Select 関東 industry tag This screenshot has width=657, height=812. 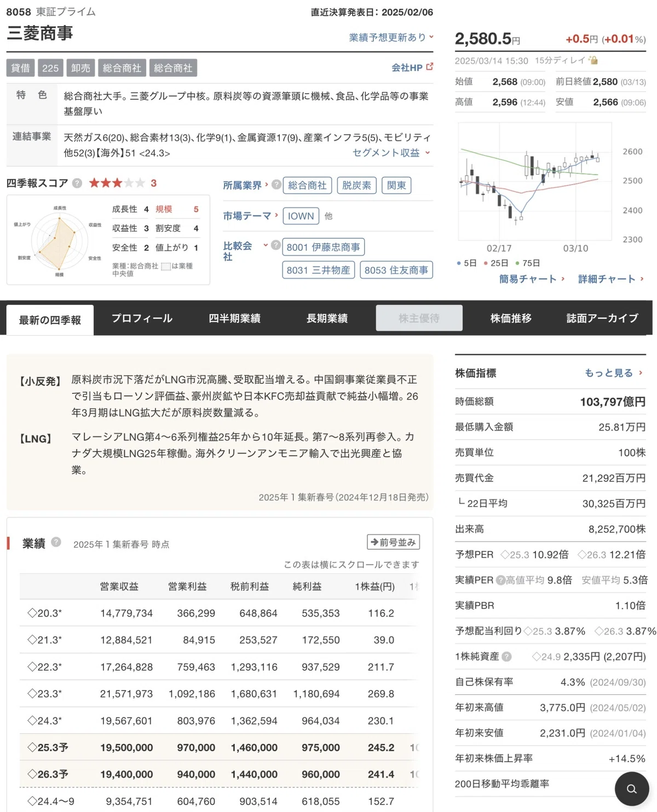pos(396,186)
